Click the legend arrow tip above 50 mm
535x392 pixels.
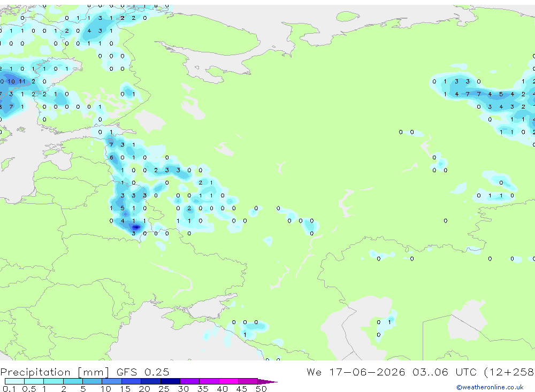267,382
